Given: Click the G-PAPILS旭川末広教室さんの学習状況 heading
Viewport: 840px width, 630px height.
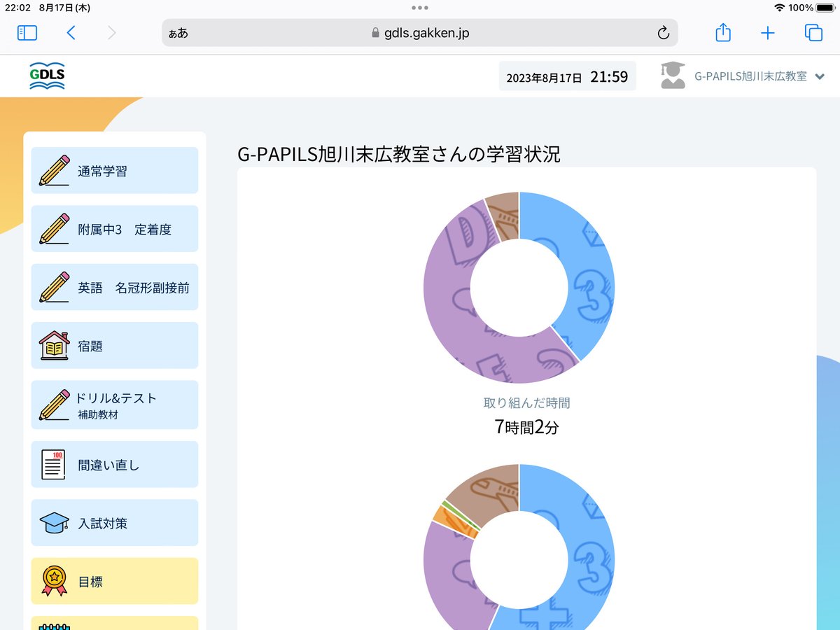Looking at the screenshot, I should click(x=399, y=154).
